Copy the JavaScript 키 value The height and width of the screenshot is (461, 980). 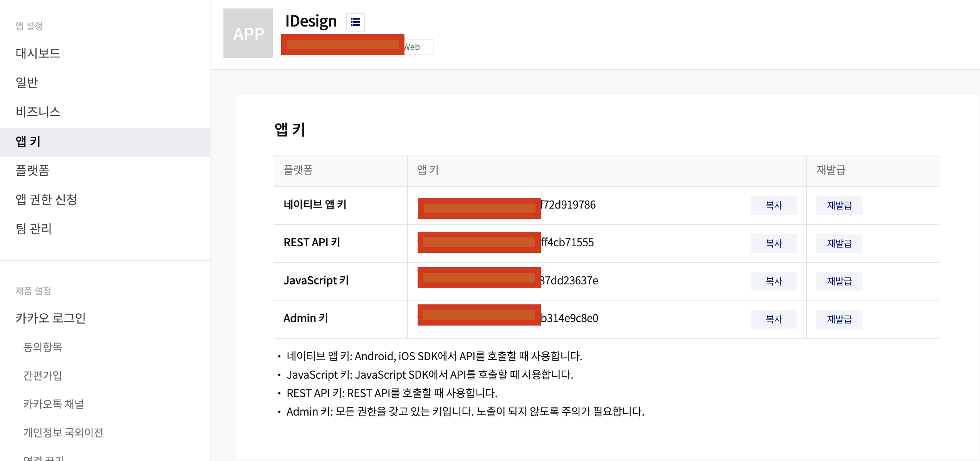(x=774, y=281)
